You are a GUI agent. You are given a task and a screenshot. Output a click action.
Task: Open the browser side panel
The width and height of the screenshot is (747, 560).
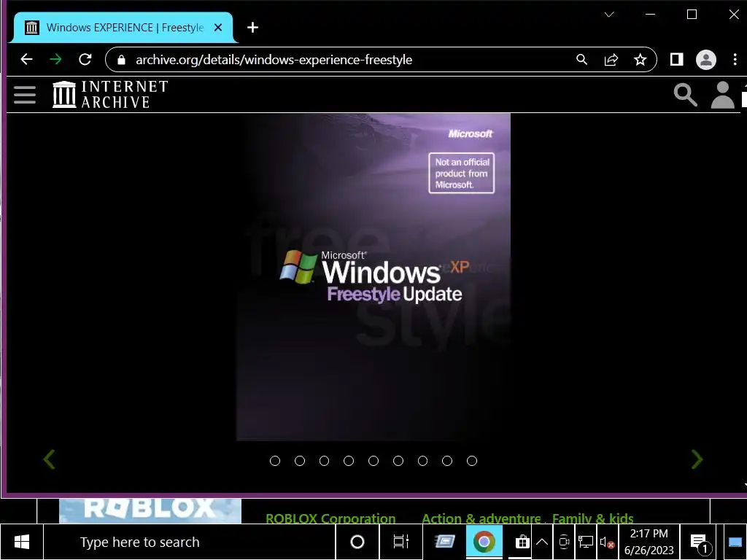[x=676, y=60]
